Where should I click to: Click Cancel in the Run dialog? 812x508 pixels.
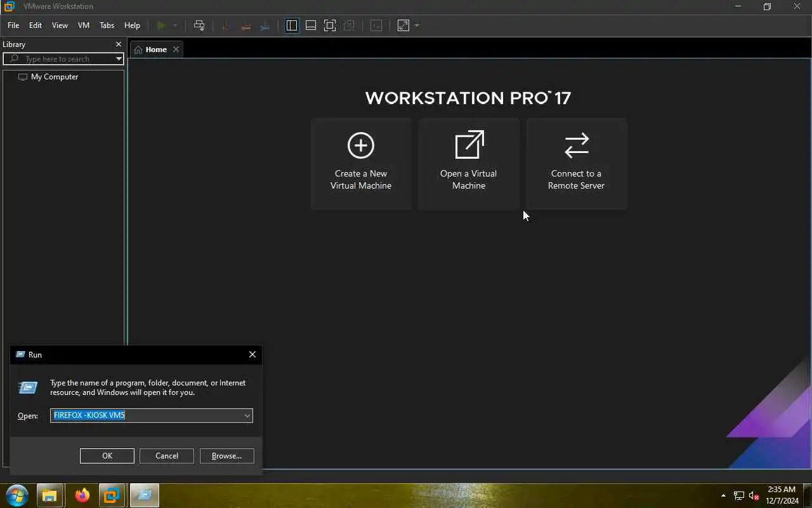tap(167, 456)
